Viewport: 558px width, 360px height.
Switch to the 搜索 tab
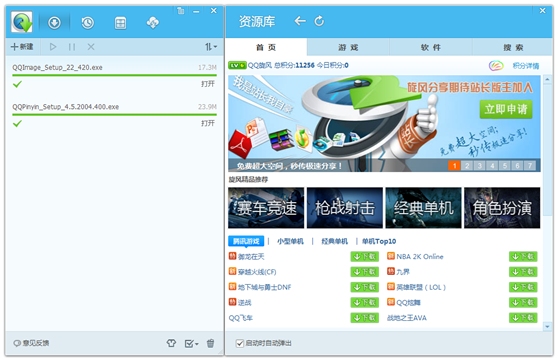513,47
